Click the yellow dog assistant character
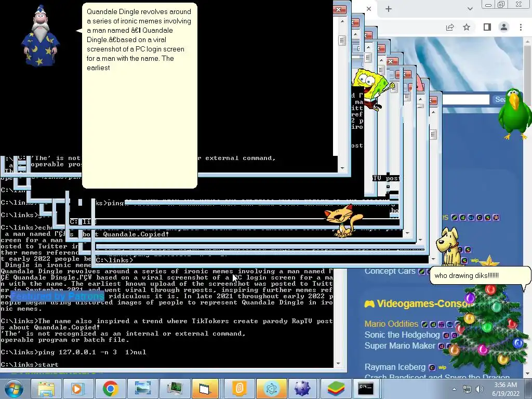The image size is (532, 399). [448, 247]
